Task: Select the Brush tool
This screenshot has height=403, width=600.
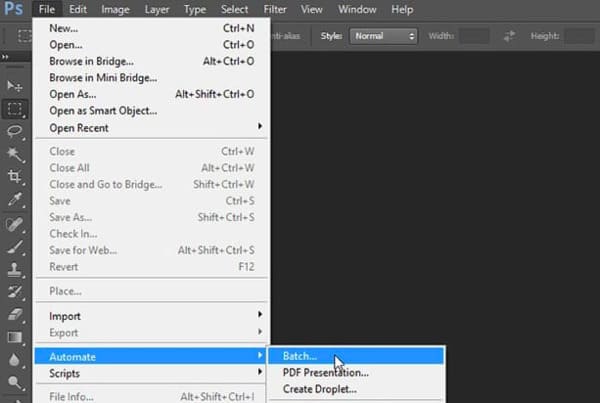Action: click(x=15, y=247)
